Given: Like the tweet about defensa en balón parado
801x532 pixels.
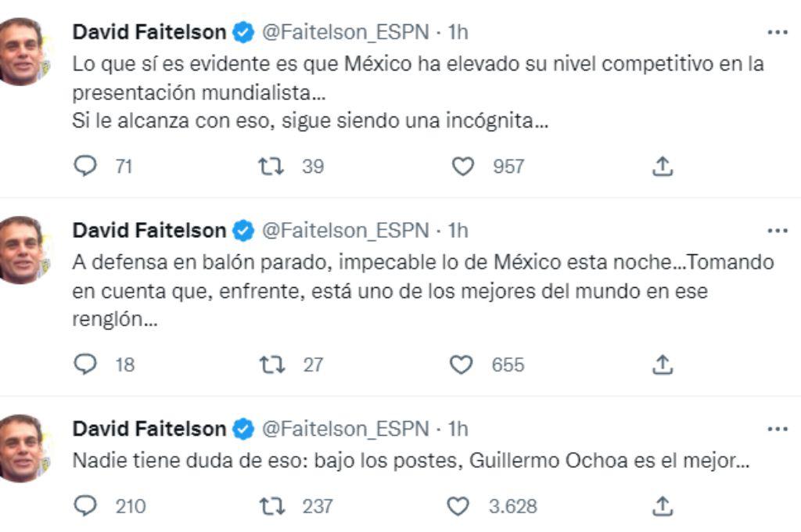Looking at the screenshot, I should (464, 362).
